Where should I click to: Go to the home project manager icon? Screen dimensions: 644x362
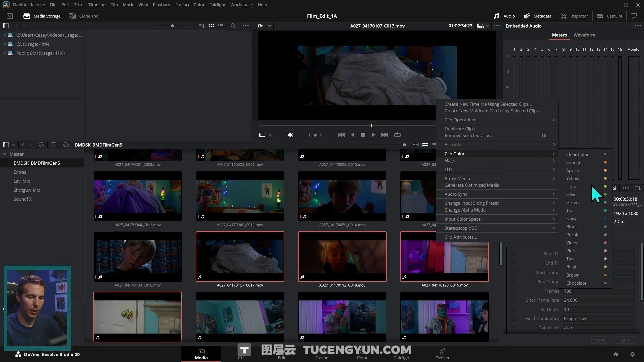pos(616,354)
